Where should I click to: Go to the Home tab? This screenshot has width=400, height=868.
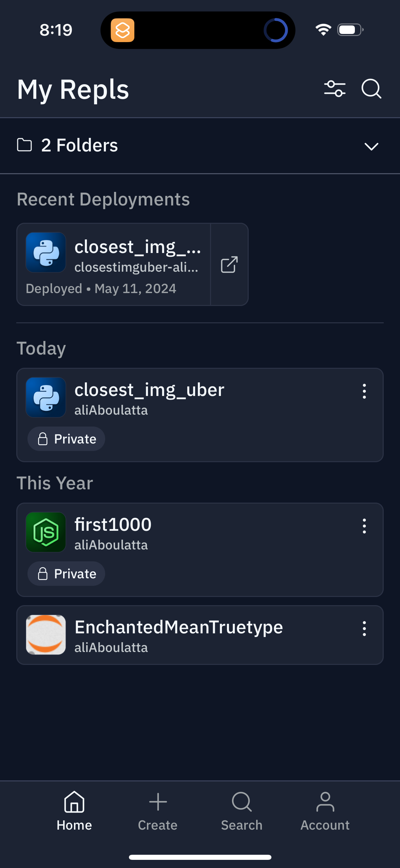pyautogui.click(x=74, y=810)
